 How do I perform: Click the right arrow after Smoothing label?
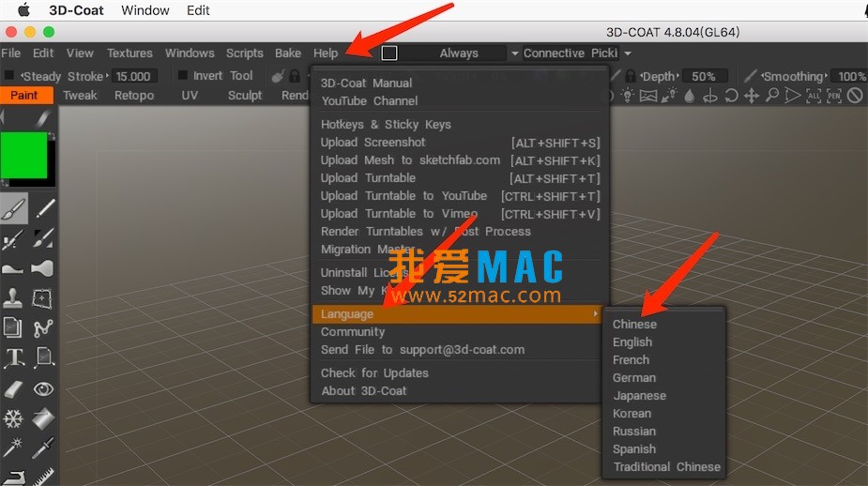pyautogui.click(x=826, y=76)
